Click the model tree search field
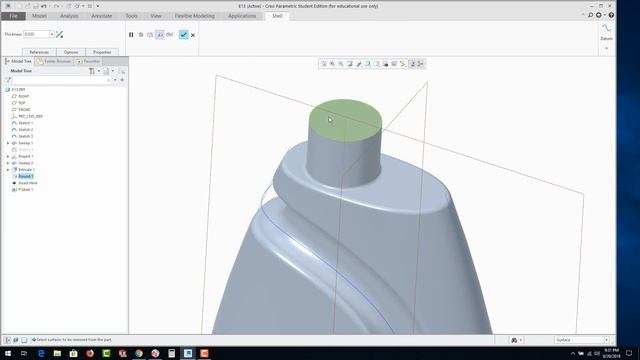Viewport: 640px width, 360px height. pyautogui.click(x=62, y=80)
